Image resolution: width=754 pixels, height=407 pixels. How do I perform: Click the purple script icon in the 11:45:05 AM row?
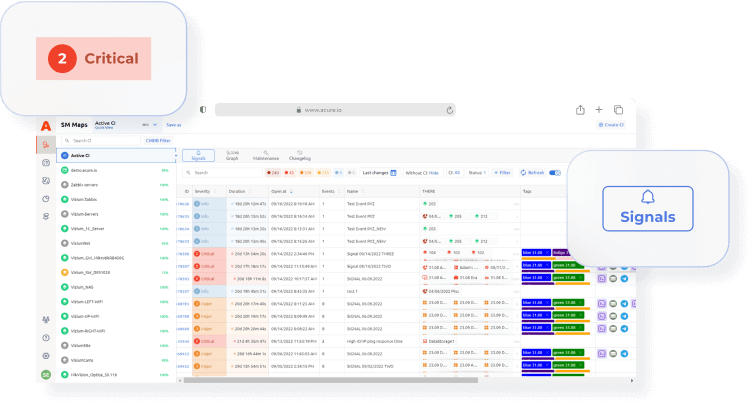click(x=602, y=354)
